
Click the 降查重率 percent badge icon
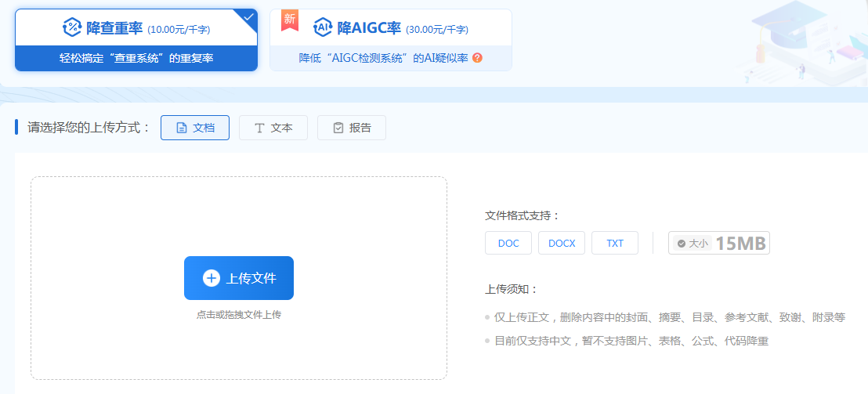pyautogui.click(x=73, y=27)
